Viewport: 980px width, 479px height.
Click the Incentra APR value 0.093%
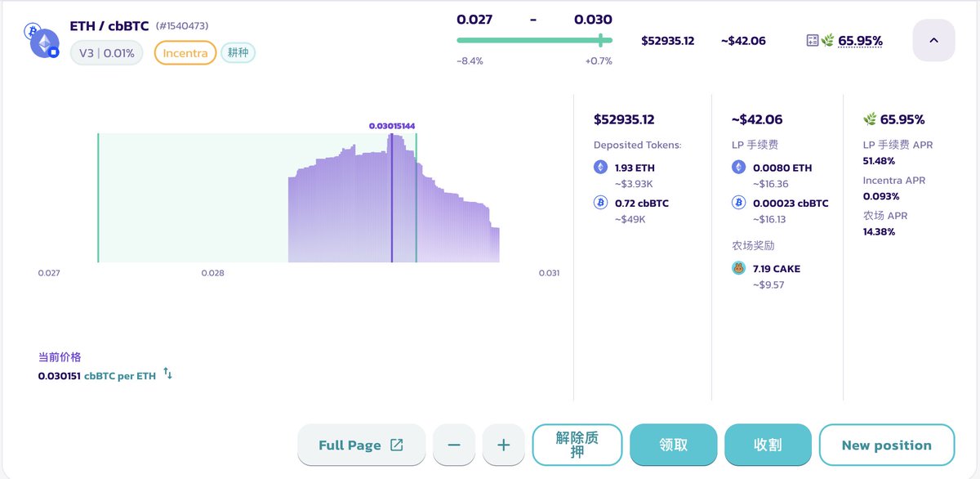pos(881,196)
